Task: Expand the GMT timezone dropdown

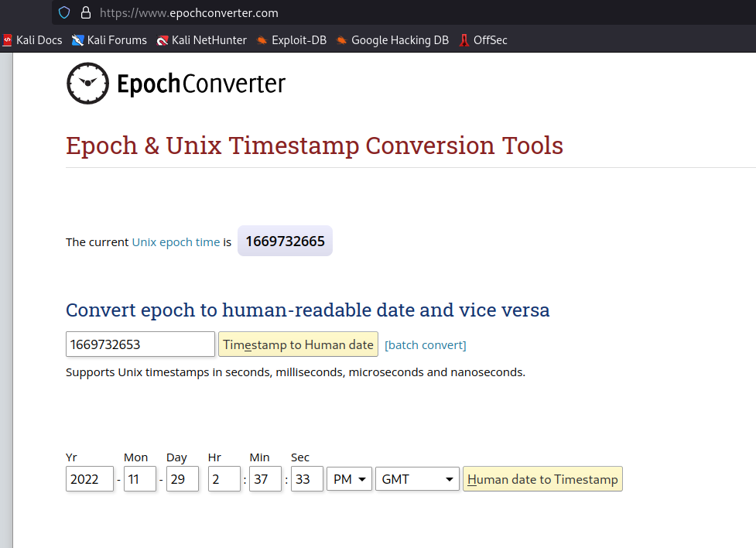Action: pyautogui.click(x=417, y=479)
